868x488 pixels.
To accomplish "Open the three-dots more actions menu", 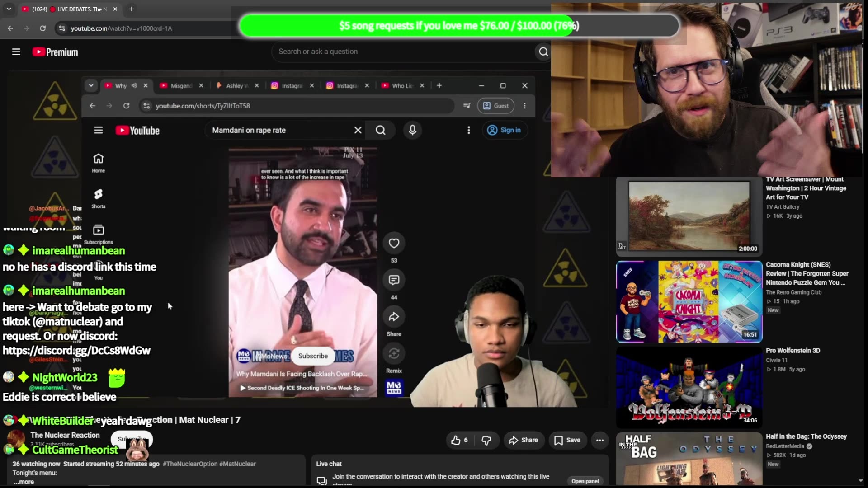I will coord(600,440).
